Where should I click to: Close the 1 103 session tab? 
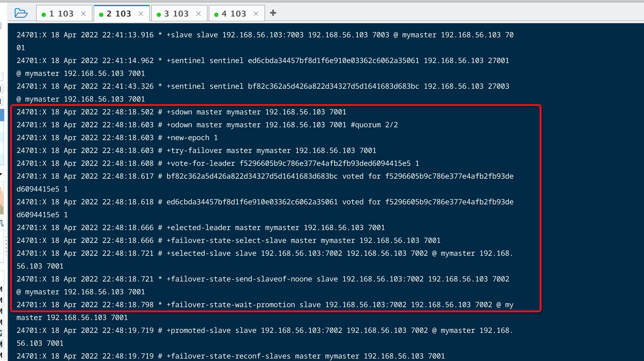83,14
